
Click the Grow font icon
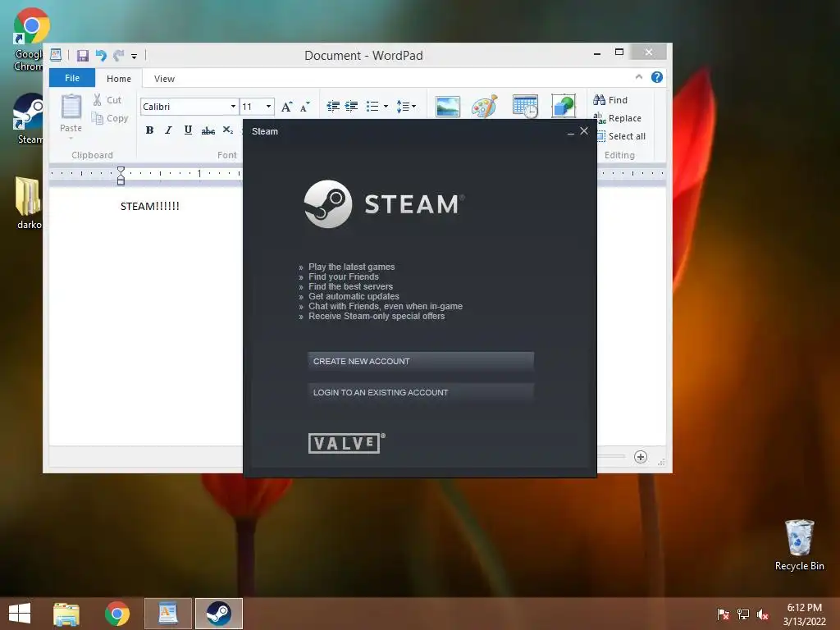coord(287,107)
